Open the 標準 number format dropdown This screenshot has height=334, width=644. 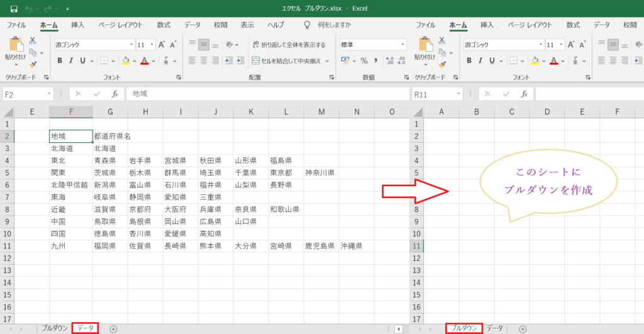(x=402, y=45)
